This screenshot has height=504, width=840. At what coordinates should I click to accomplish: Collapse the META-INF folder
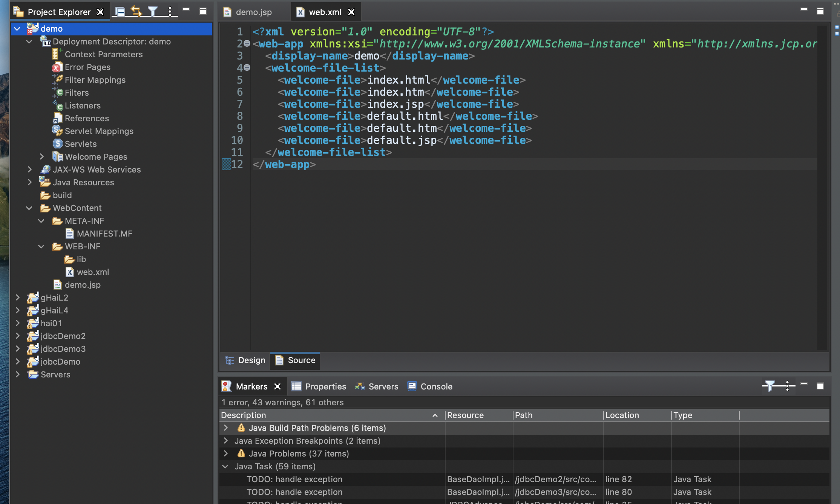[41, 221]
